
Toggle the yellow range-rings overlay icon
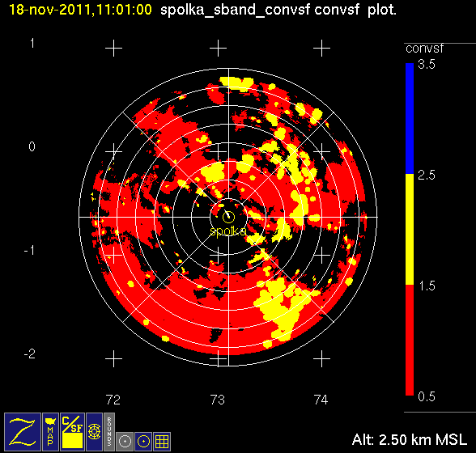click(94, 432)
